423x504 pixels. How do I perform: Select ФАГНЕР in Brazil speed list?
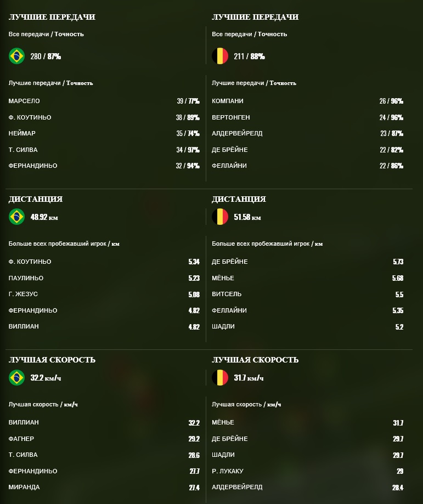[21, 439]
